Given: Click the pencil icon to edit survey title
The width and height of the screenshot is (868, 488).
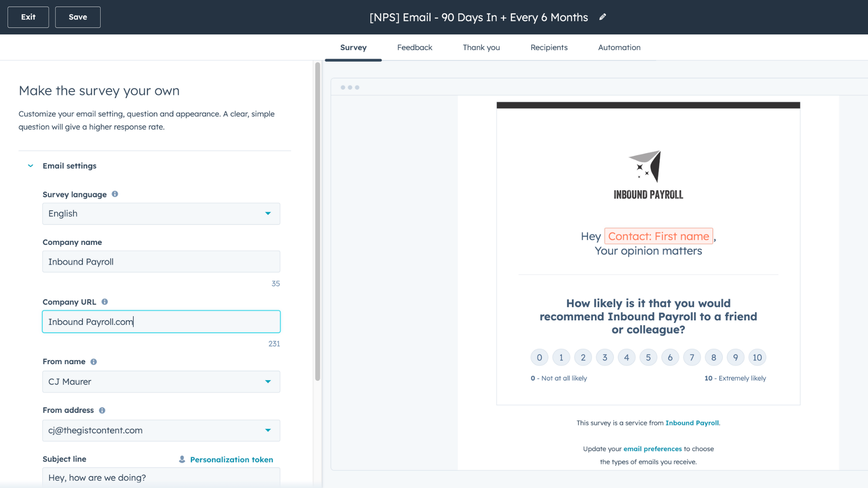Looking at the screenshot, I should click(x=602, y=17).
